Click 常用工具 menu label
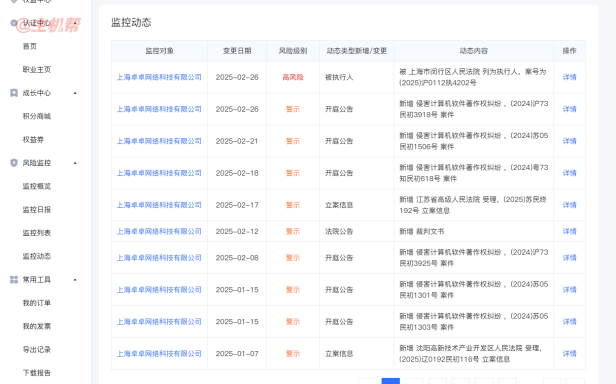616x384 pixels. tap(37, 279)
